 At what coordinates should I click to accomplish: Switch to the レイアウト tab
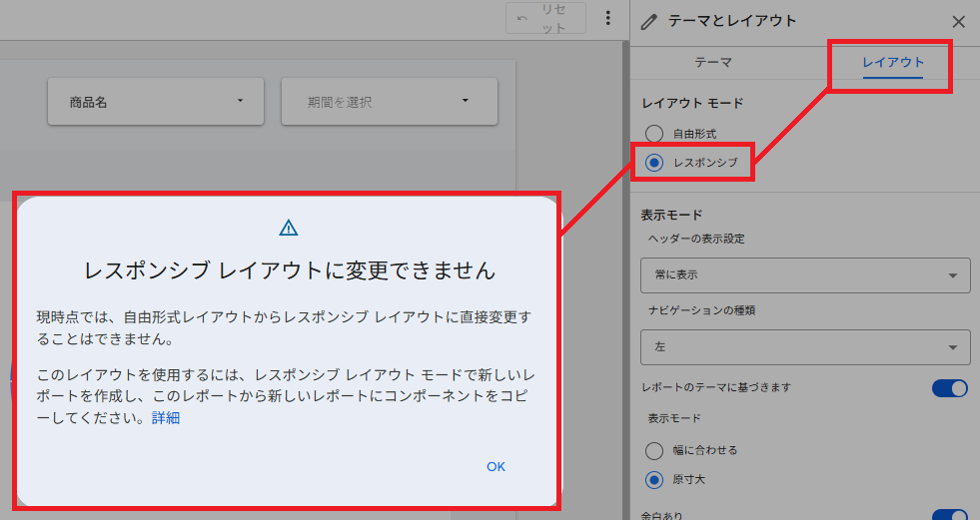click(892, 63)
